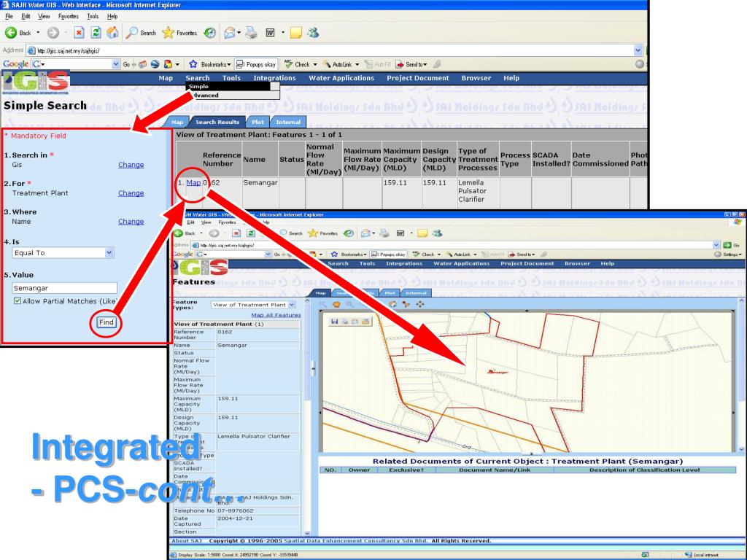Click the Mail icon in the top toolbar

230,32
